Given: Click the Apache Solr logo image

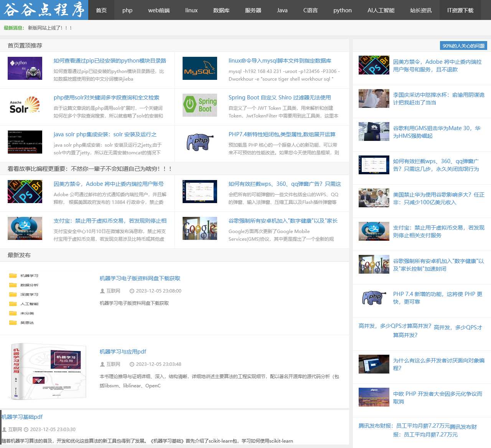Looking at the screenshot, I should tap(25, 105).
